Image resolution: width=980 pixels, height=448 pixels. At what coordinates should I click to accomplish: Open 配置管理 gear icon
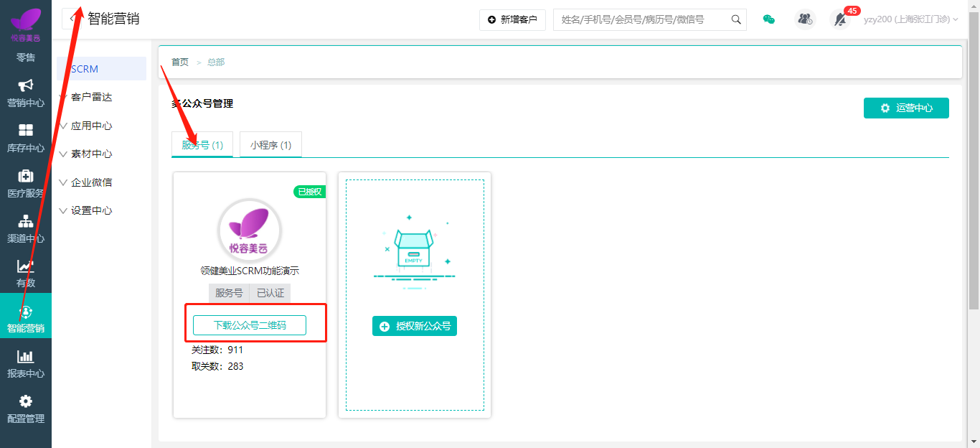pyautogui.click(x=26, y=401)
